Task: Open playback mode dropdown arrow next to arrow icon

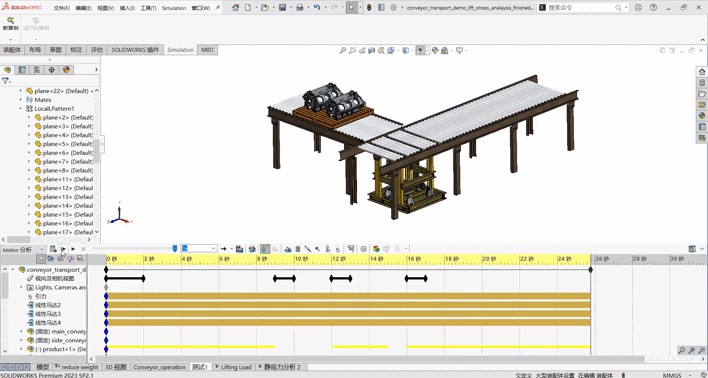Action: click(x=232, y=249)
